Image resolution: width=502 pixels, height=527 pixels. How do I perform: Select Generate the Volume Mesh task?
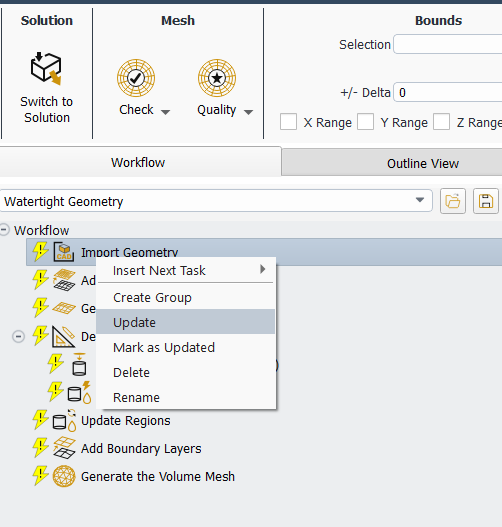coord(158,476)
